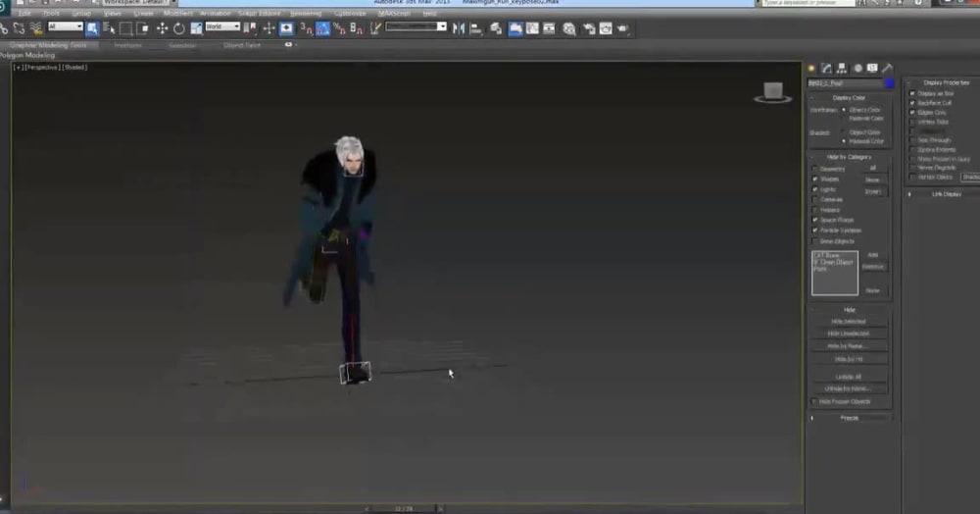The width and height of the screenshot is (980, 514).
Task: Toggle 3D Snaps icon
Action: (x=306, y=28)
